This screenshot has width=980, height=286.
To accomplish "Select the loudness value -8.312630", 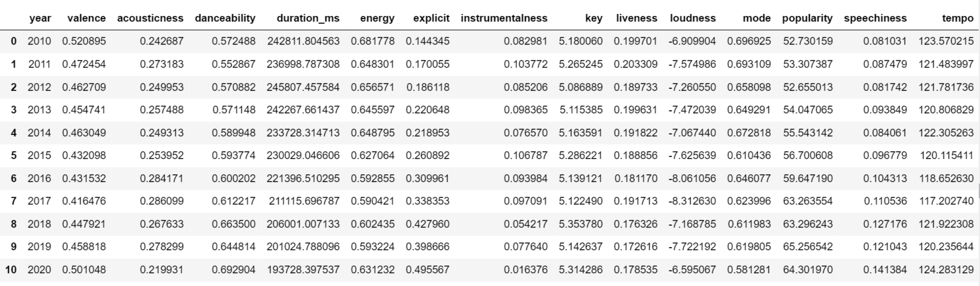I will pyautogui.click(x=692, y=201).
